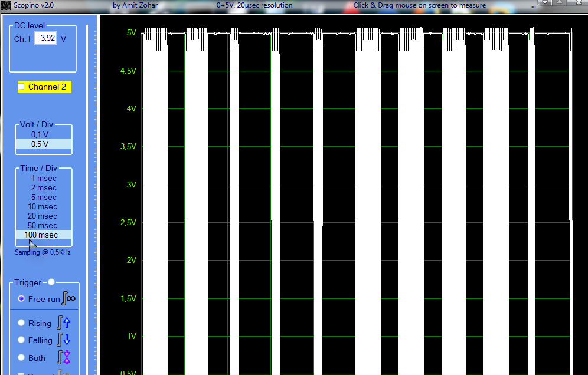This screenshot has width=588, height=375.
Task: Select 0,5 V in Volt / Div list
Action: pos(40,144)
